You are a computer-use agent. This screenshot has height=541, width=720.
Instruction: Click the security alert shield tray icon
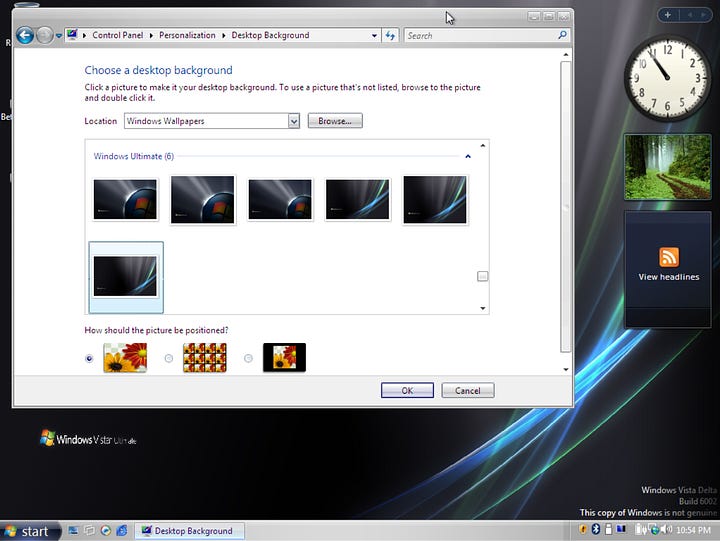tap(583, 530)
